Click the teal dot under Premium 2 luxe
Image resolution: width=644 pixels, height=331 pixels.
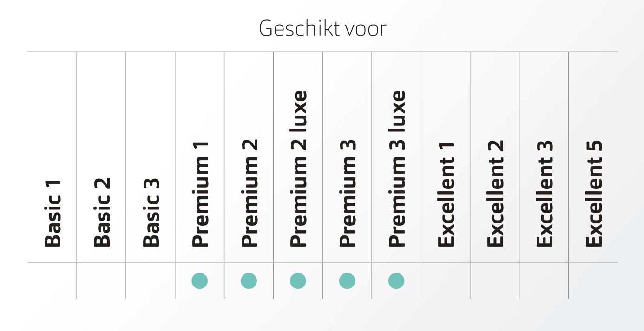(x=298, y=280)
